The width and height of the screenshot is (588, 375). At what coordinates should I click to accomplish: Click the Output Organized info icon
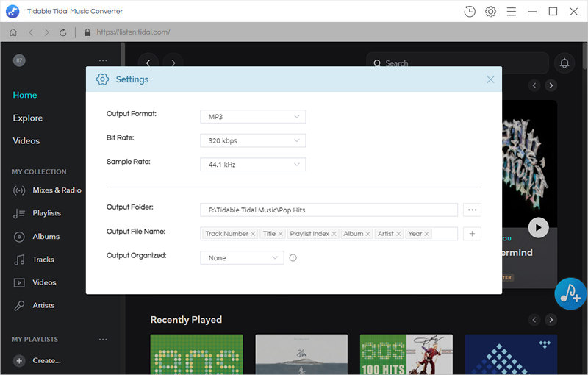(x=293, y=257)
